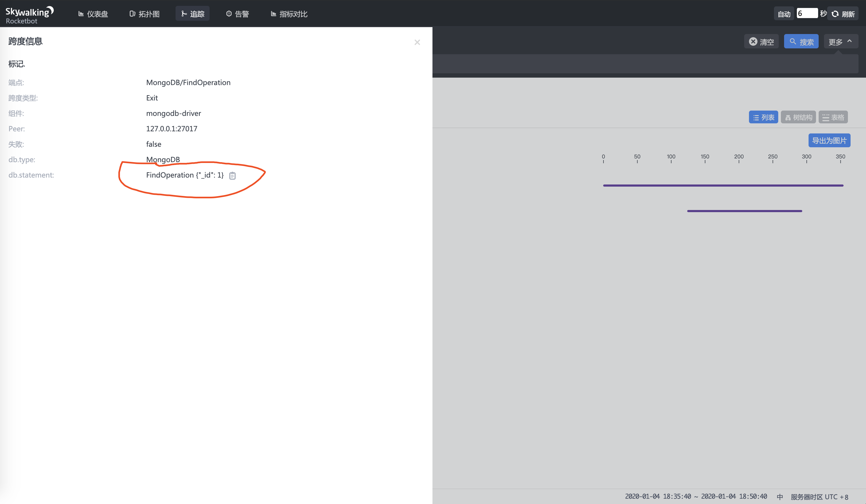
Task: Open the time range picker in footer
Action: pyautogui.click(x=696, y=497)
